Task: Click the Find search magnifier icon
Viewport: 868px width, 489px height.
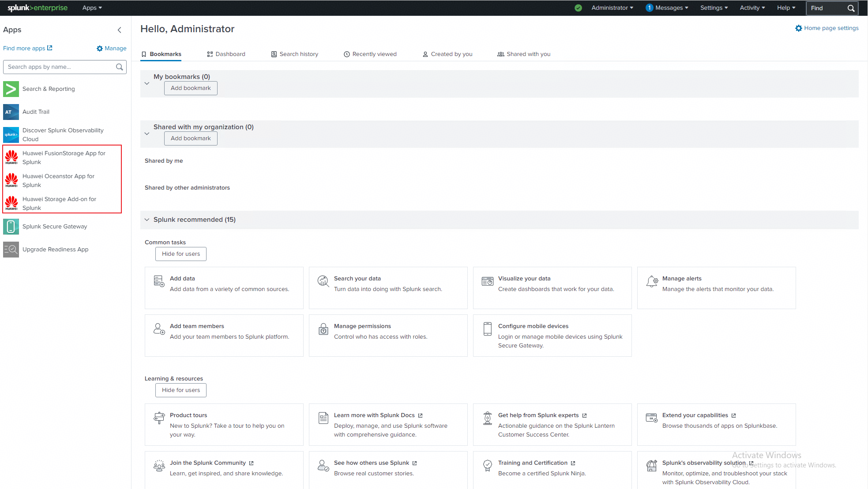Action: 851,8
